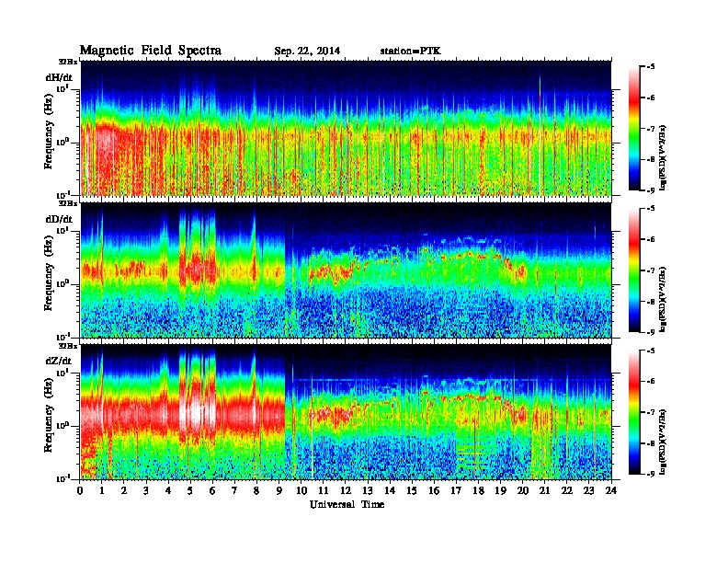Click the dH/dt panel color scale bar

(634, 129)
